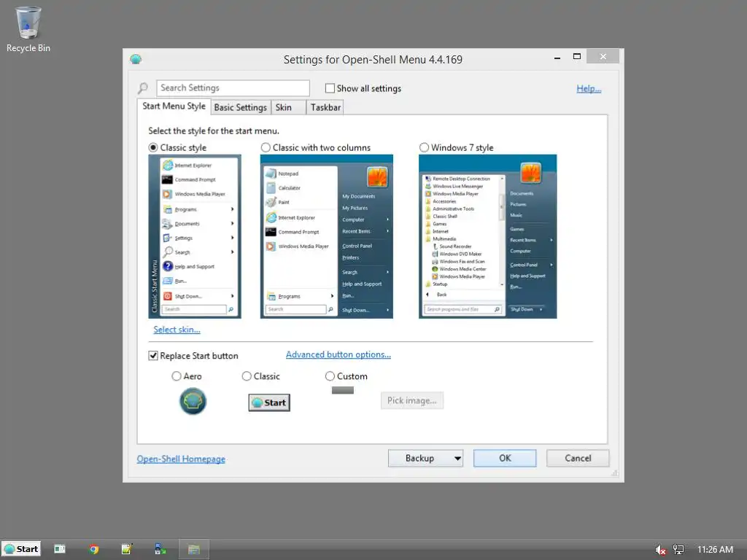Switch to the Start Menu Style tab
The height and width of the screenshot is (560, 747).
[174, 106]
